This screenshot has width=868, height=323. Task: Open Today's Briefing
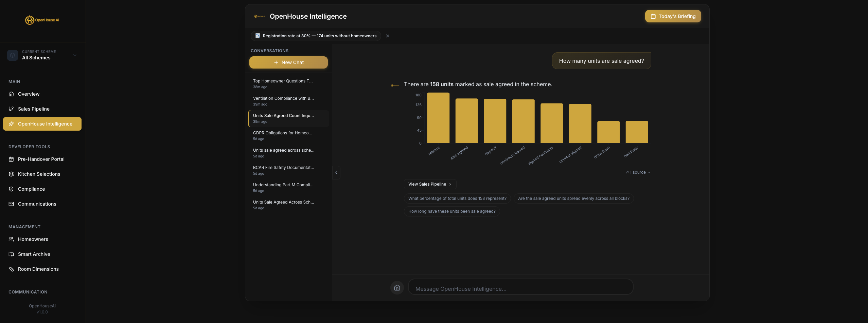(x=673, y=16)
